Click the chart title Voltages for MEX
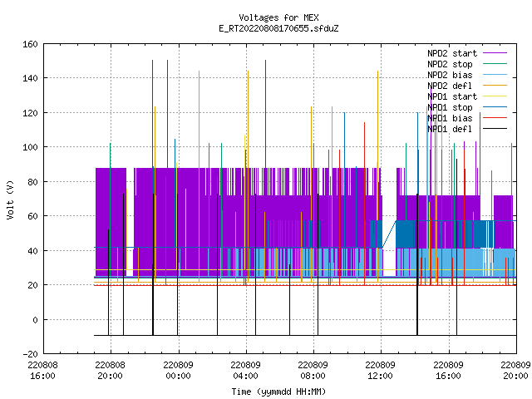 278,17
